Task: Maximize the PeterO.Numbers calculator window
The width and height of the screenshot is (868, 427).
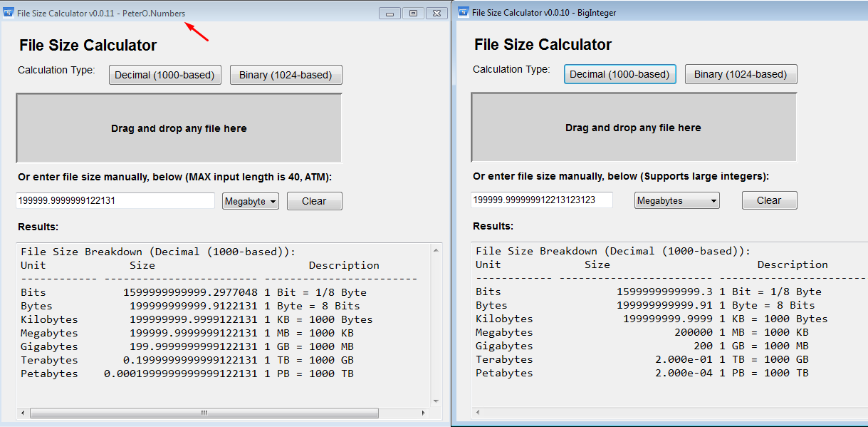Action: [x=413, y=14]
